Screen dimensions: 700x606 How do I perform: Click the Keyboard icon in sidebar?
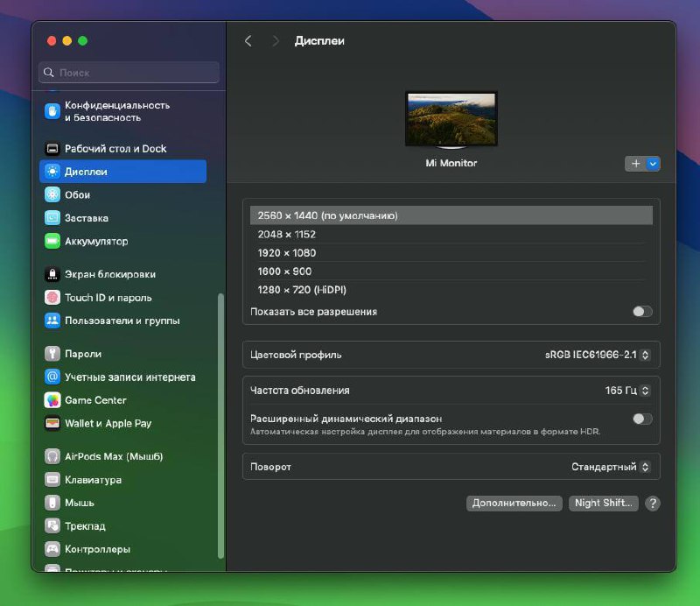tap(52, 480)
